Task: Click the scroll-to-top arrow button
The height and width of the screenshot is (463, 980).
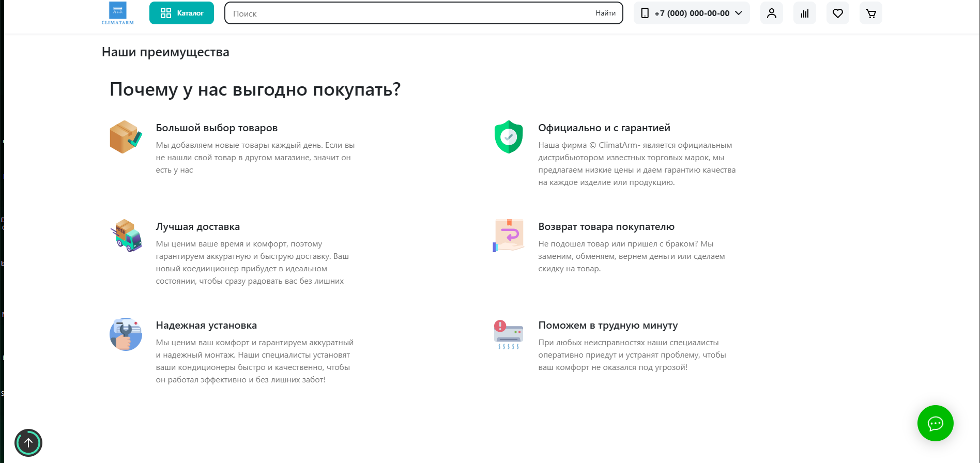Action: [28, 443]
